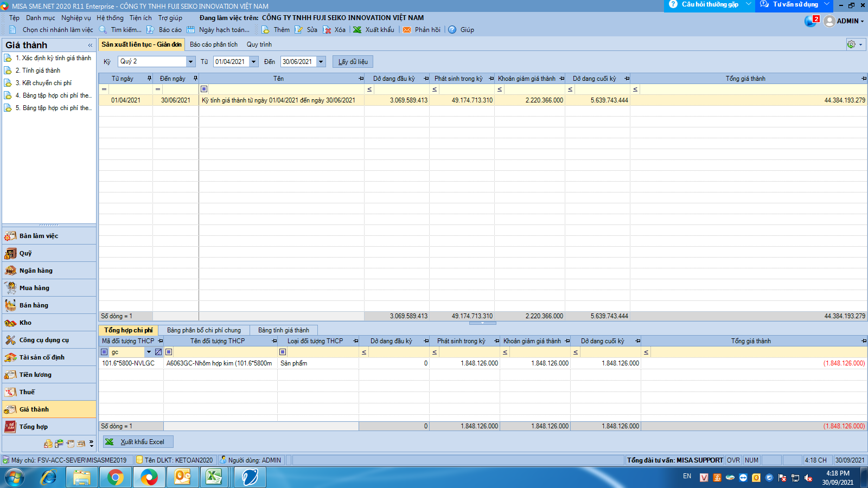The width and height of the screenshot is (868, 488).
Task: Open the Đến date picker dropdown
Action: point(321,62)
